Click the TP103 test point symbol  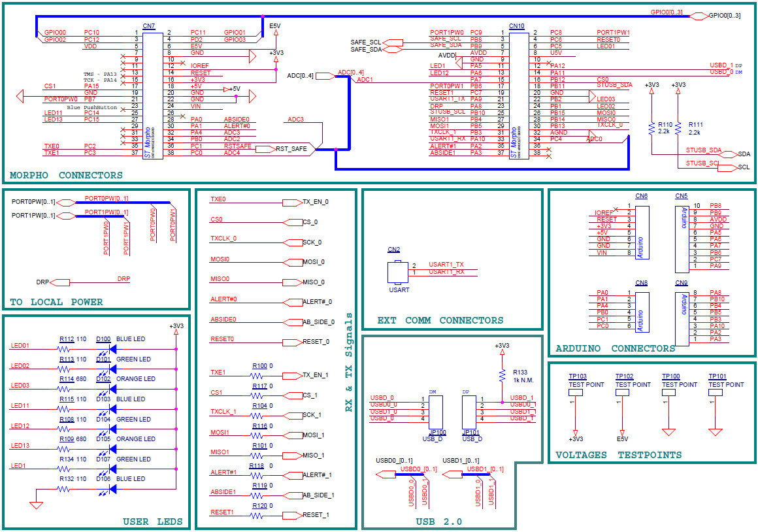coord(577,392)
